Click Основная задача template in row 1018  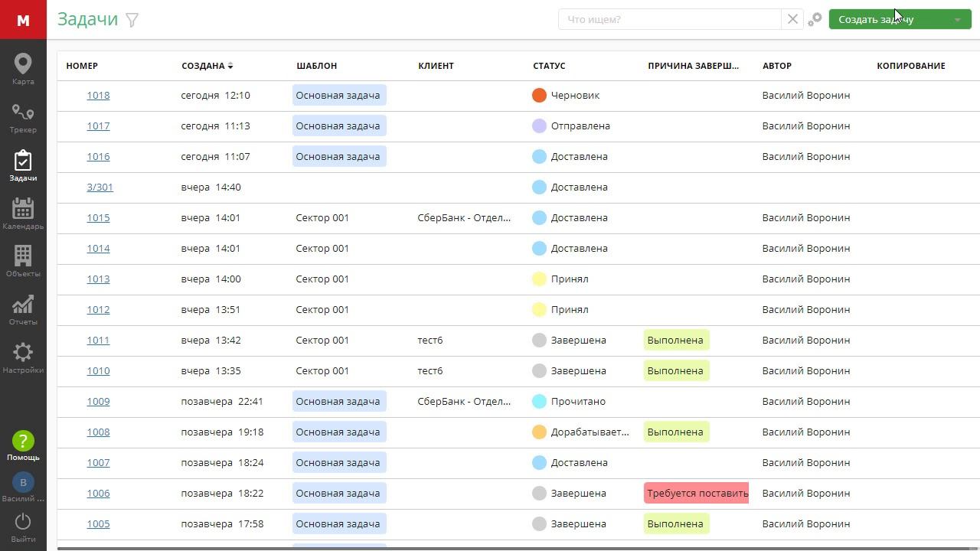[339, 95]
